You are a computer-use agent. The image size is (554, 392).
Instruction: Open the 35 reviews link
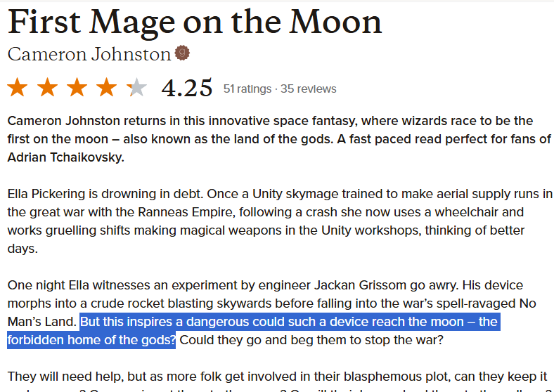(x=309, y=89)
